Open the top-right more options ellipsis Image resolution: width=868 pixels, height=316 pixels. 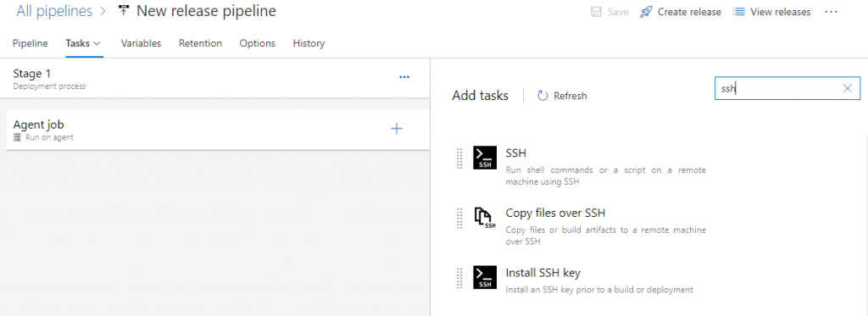point(831,12)
